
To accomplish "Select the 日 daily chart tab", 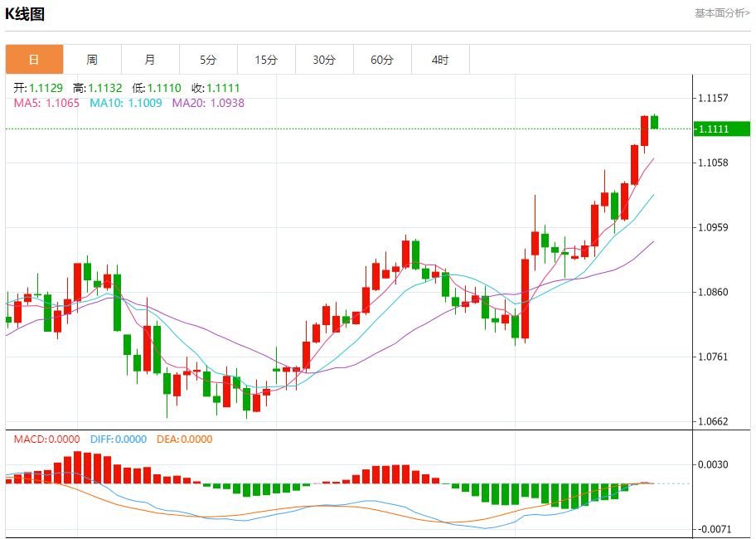I will 34,60.
